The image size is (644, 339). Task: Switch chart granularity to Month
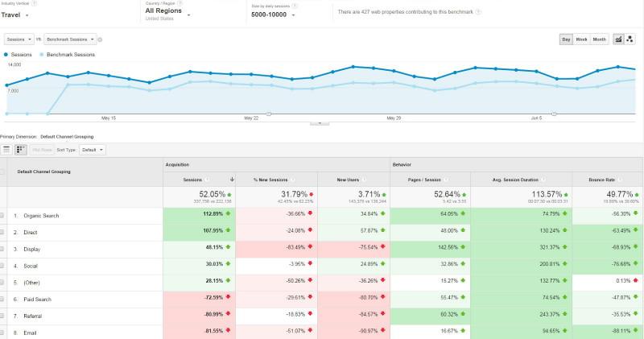pyautogui.click(x=600, y=39)
